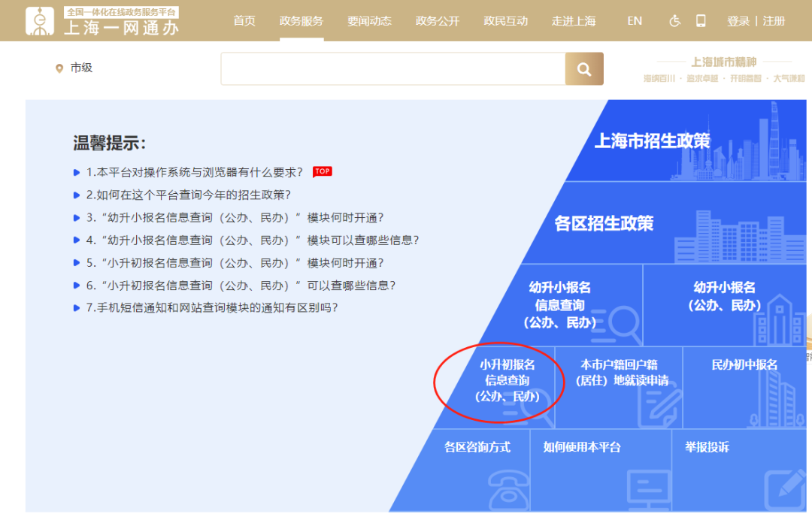This screenshot has height=517, width=812.
Task: Click magnifier-list icon in 幼升小报名信息查询 tile
Action: click(616, 325)
